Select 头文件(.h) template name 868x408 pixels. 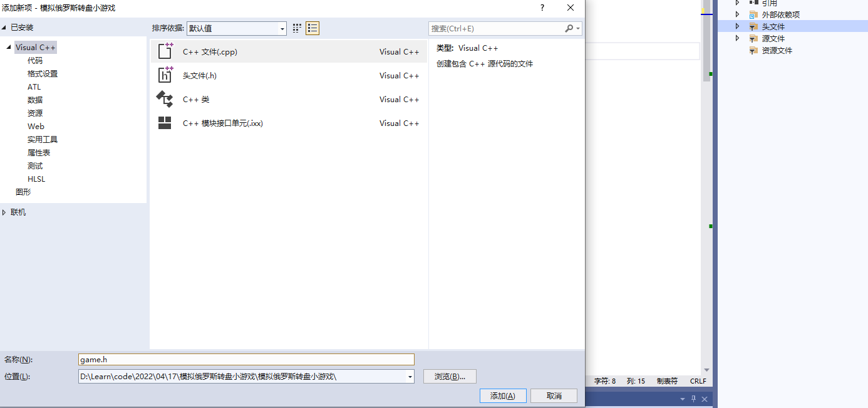200,76
